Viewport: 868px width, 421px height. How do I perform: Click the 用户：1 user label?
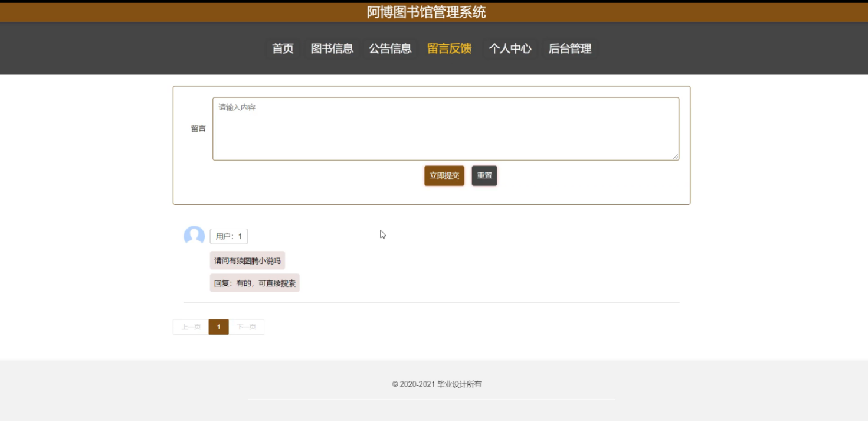(x=229, y=236)
